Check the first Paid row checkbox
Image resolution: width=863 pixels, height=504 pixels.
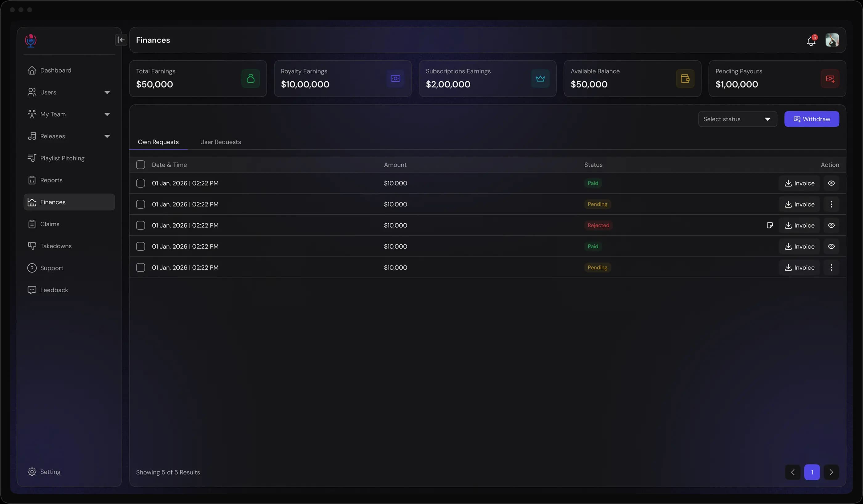(141, 183)
